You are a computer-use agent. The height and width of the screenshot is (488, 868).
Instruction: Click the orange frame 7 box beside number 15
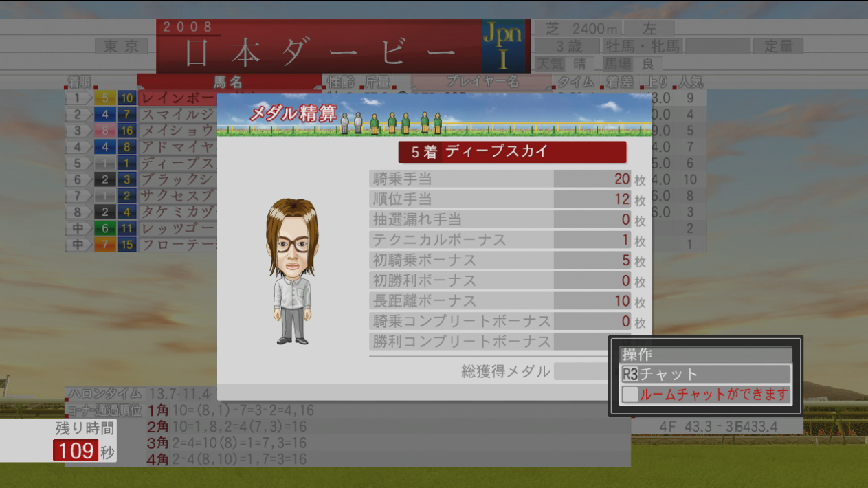tap(104, 245)
